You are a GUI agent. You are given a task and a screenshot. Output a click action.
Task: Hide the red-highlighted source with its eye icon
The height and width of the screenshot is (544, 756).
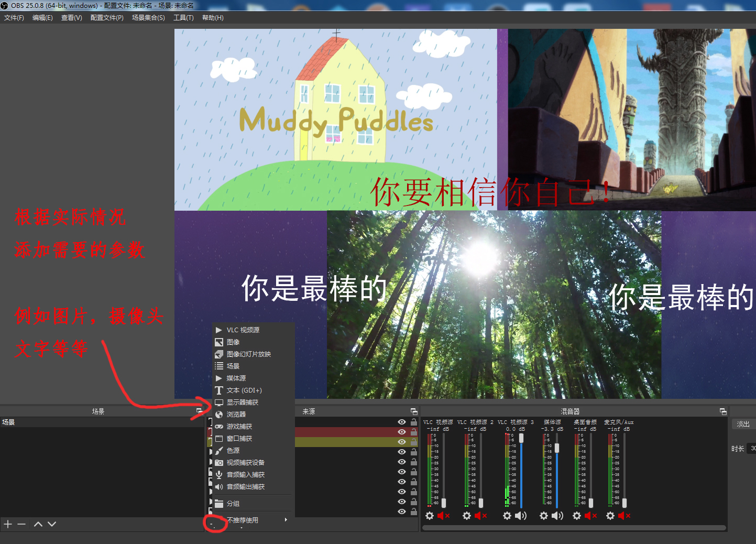click(x=402, y=432)
